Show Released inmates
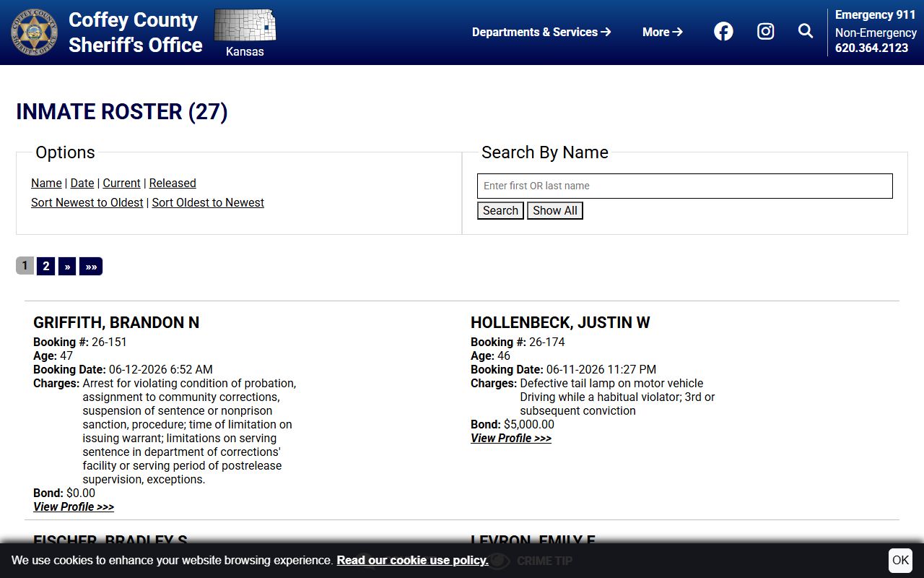This screenshot has width=924, height=578. pos(173,184)
